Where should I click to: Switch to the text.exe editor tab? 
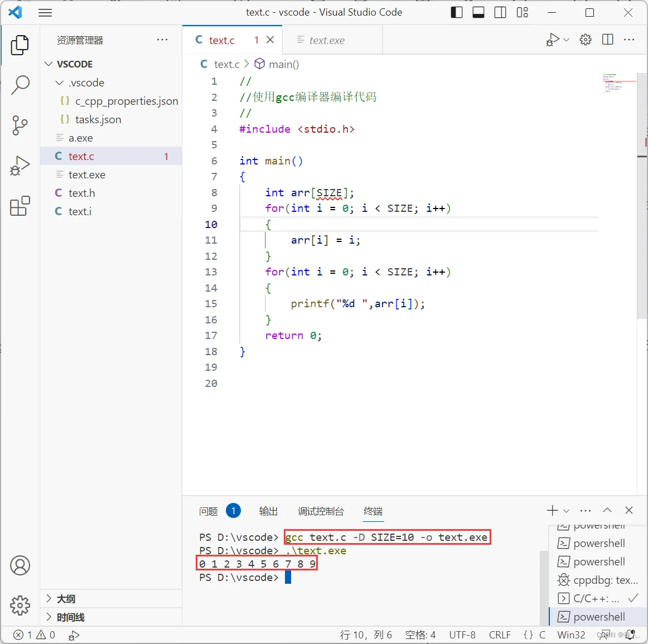click(x=327, y=40)
